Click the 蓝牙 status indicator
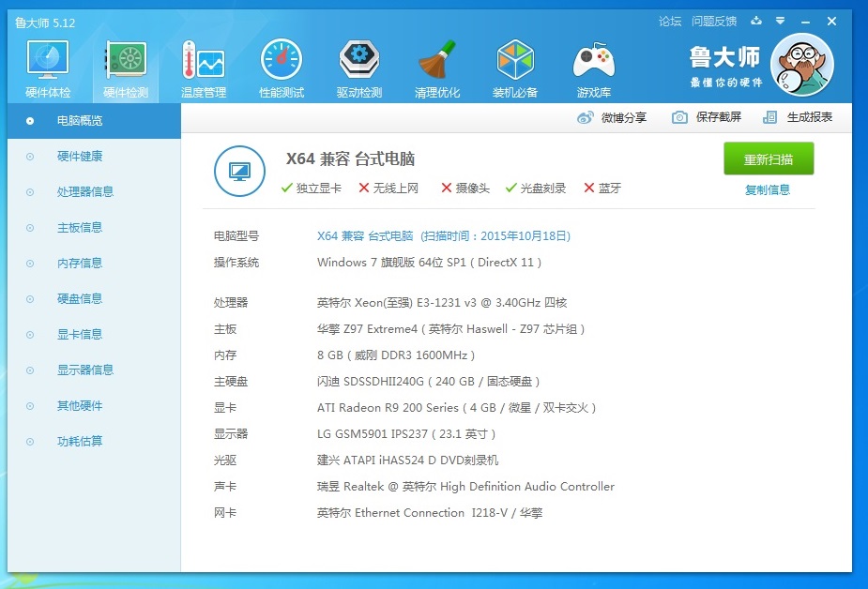Screen dimensions: 868x589 (602, 188)
